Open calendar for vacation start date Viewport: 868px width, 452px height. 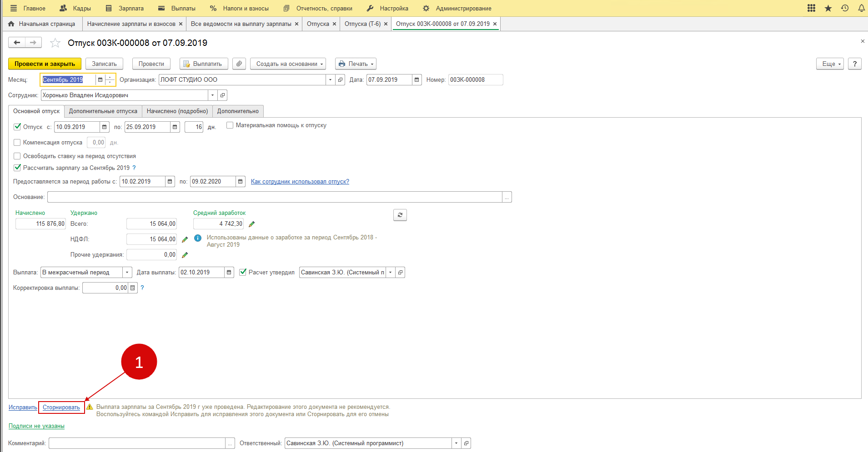(104, 127)
